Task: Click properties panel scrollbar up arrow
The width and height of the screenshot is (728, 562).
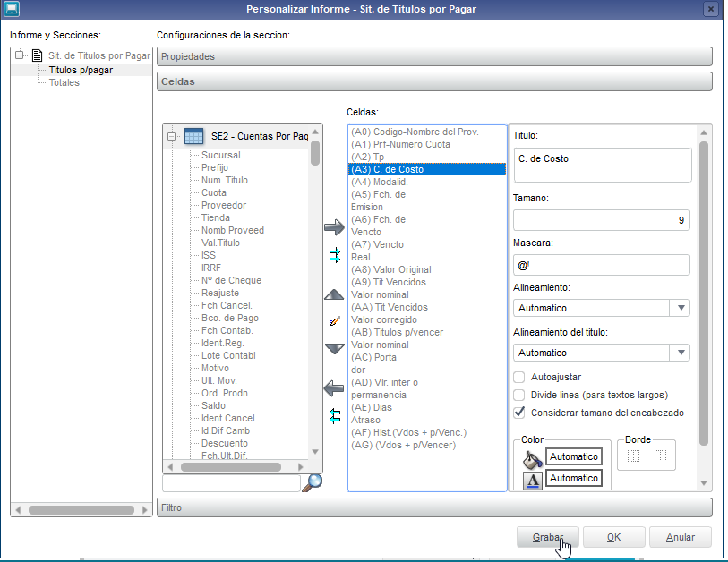Action: coord(704,132)
